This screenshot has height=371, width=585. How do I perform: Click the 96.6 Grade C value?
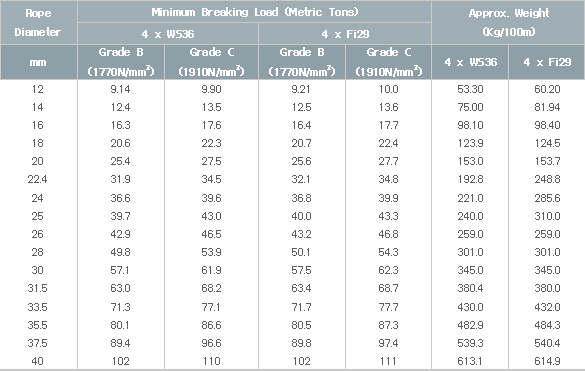211,343
